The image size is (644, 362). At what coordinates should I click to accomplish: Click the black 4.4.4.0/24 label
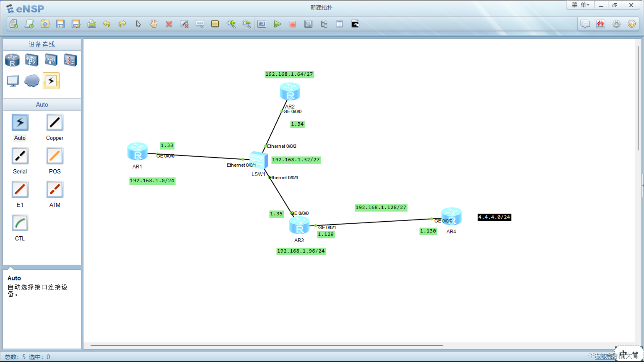pos(494,218)
